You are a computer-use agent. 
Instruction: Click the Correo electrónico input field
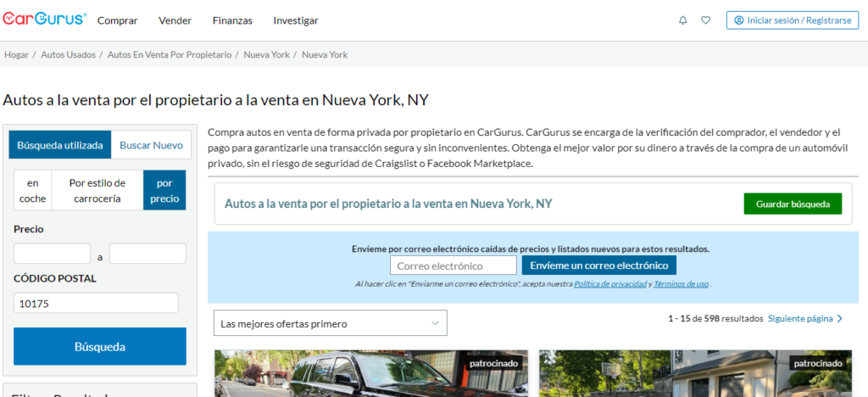[453, 266]
